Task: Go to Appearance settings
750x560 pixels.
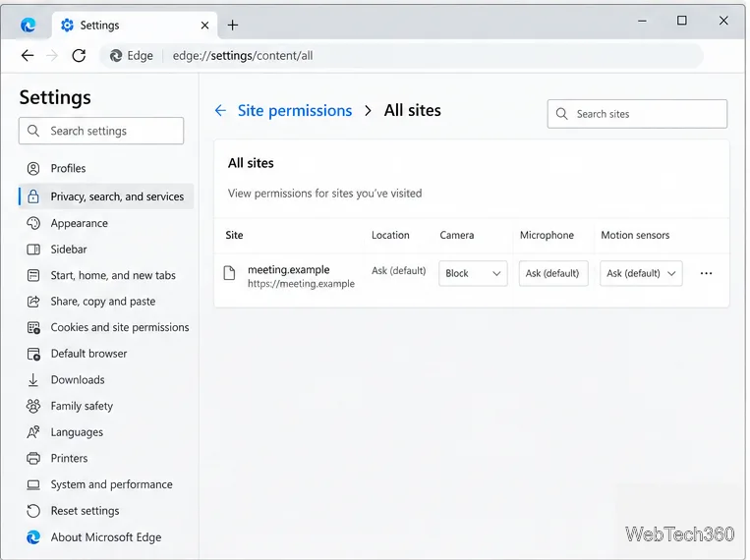Action: (x=106, y=223)
